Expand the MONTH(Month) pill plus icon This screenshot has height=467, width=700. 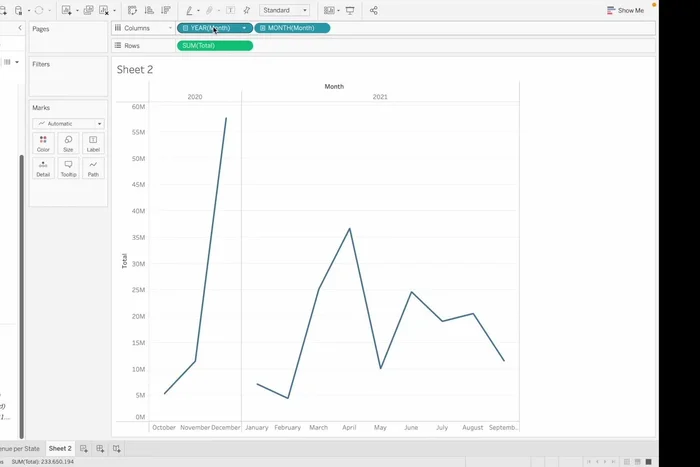click(x=262, y=28)
